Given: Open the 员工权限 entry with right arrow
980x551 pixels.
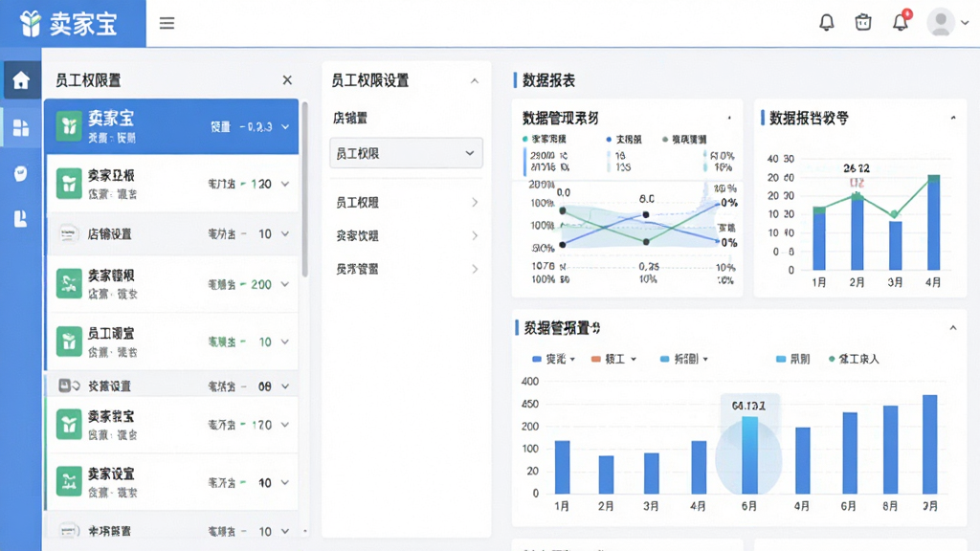Looking at the screenshot, I should click(406, 203).
